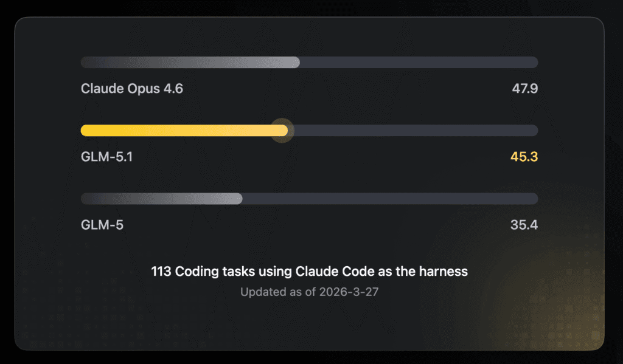Click the far right end of GLM-5 bar track
Screen dimensions: 623x364
coord(534,199)
